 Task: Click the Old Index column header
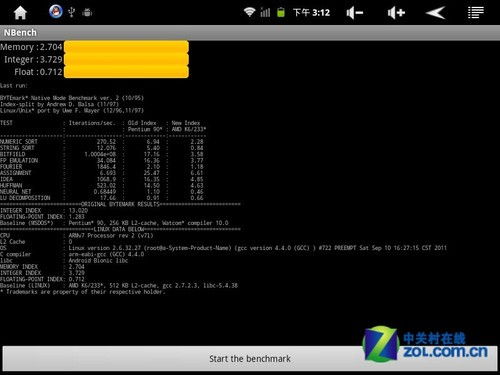tap(142, 123)
